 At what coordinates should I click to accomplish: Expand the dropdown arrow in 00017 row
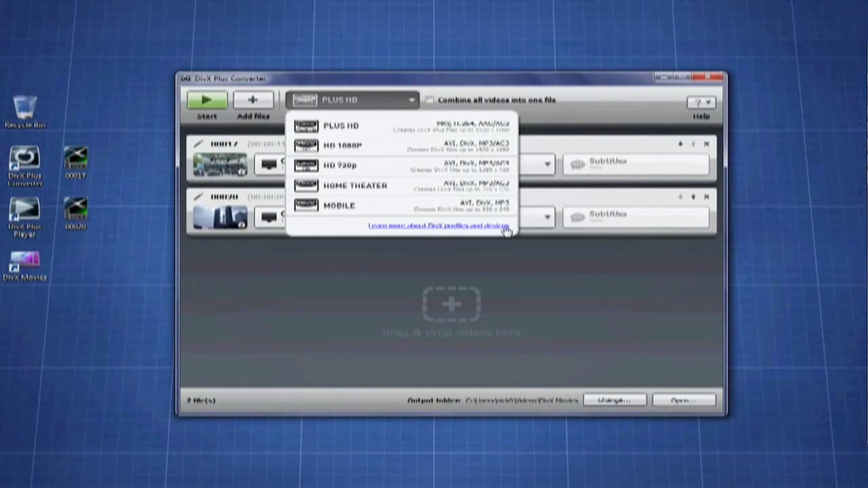[547, 165]
